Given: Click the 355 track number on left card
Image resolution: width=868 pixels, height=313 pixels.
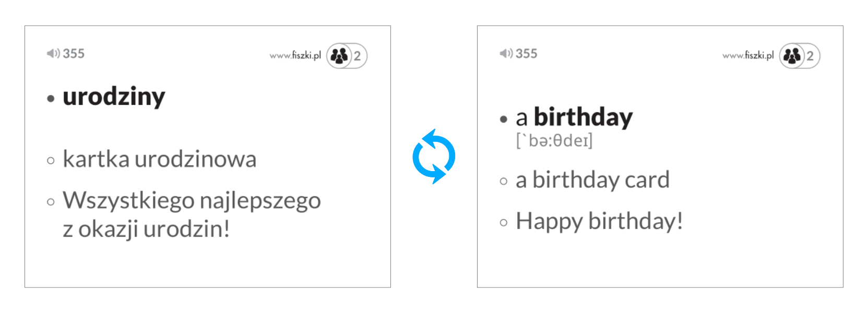Looking at the screenshot, I should click(74, 53).
